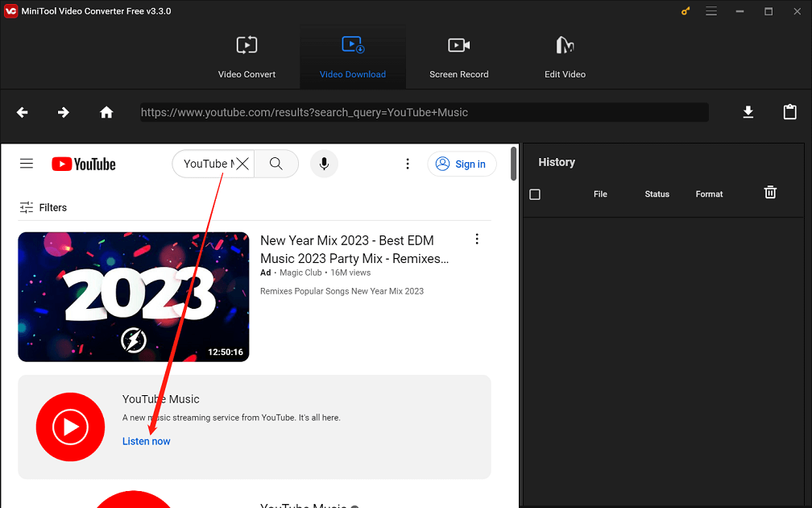Open the New Year Mix 2023 title link

point(354,249)
